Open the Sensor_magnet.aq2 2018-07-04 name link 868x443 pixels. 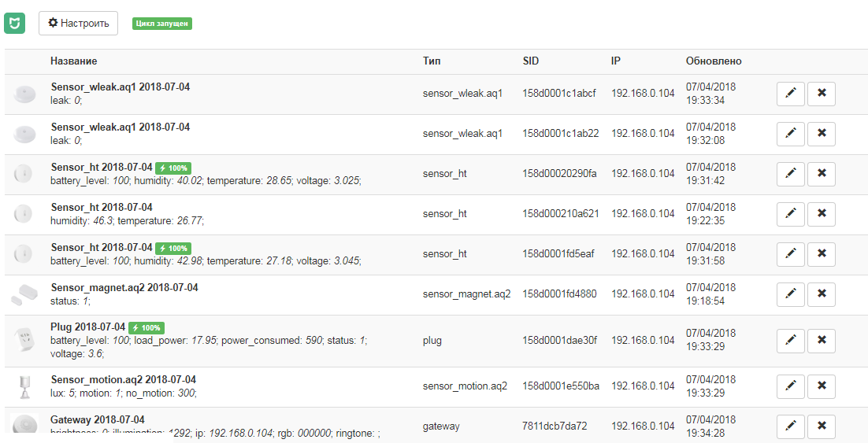(x=124, y=288)
